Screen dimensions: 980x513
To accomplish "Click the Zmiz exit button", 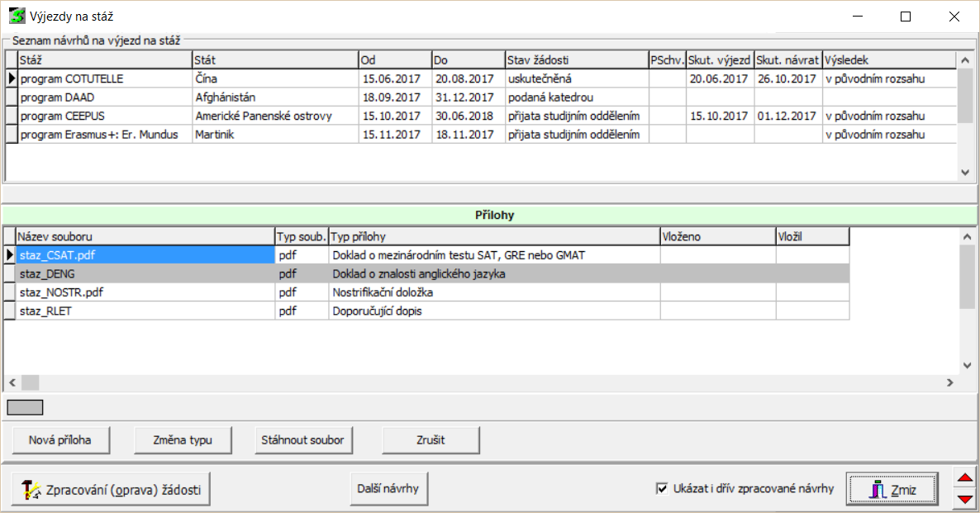I will [892, 489].
